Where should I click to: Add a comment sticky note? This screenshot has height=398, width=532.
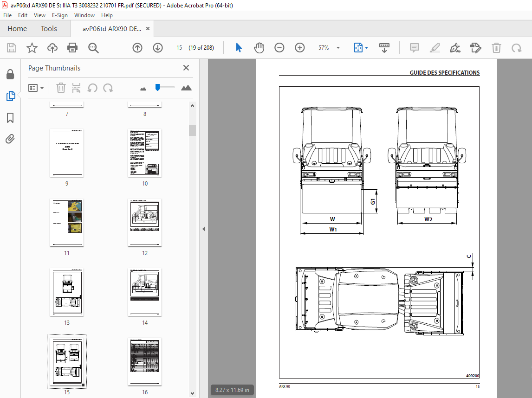click(x=414, y=48)
